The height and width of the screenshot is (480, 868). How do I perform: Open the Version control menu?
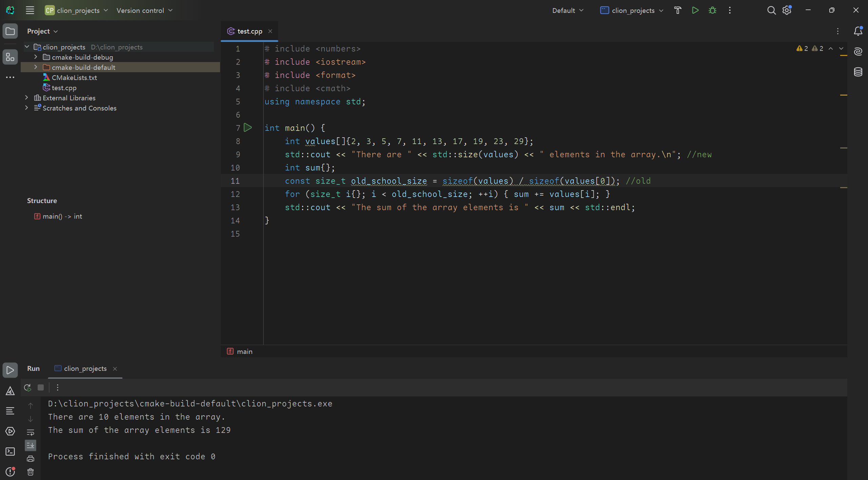144,10
